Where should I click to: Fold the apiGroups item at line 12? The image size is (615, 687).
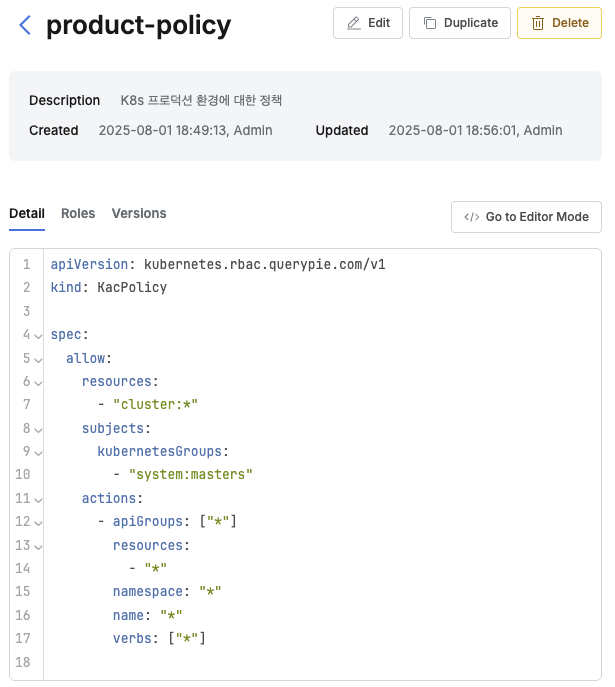click(38, 523)
